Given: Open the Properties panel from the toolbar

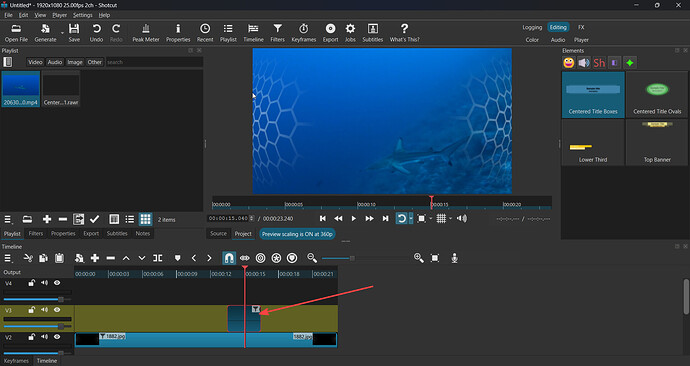Looking at the screenshot, I should [x=178, y=33].
